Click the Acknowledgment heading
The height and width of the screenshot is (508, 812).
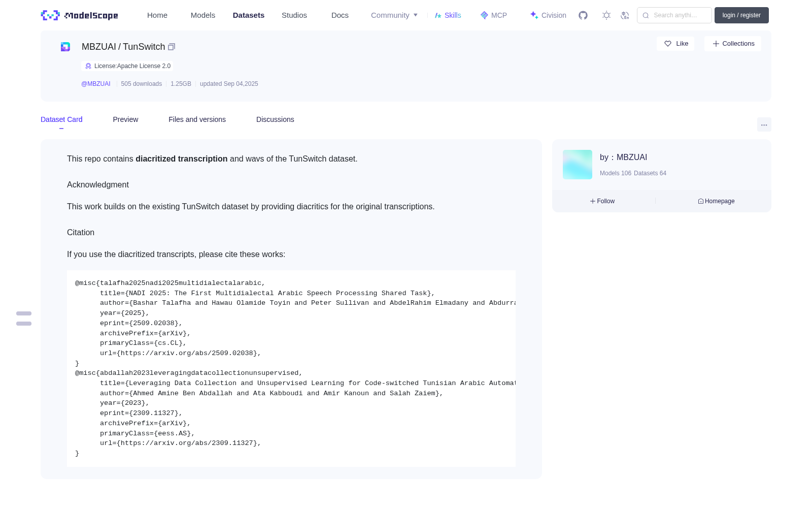98,185
